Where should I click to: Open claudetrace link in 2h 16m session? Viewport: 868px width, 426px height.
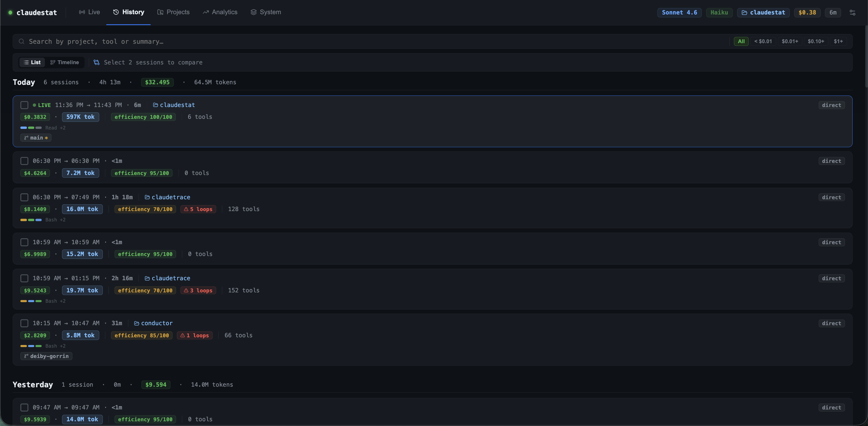pos(167,278)
